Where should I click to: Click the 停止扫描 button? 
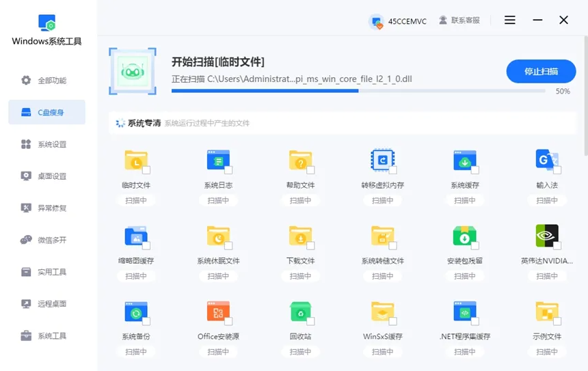(x=541, y=71)
